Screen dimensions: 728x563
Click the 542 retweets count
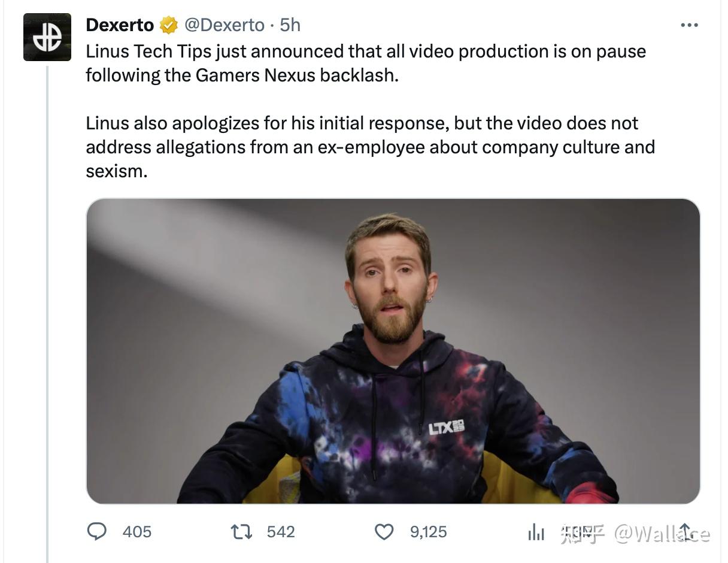point(280,532)
